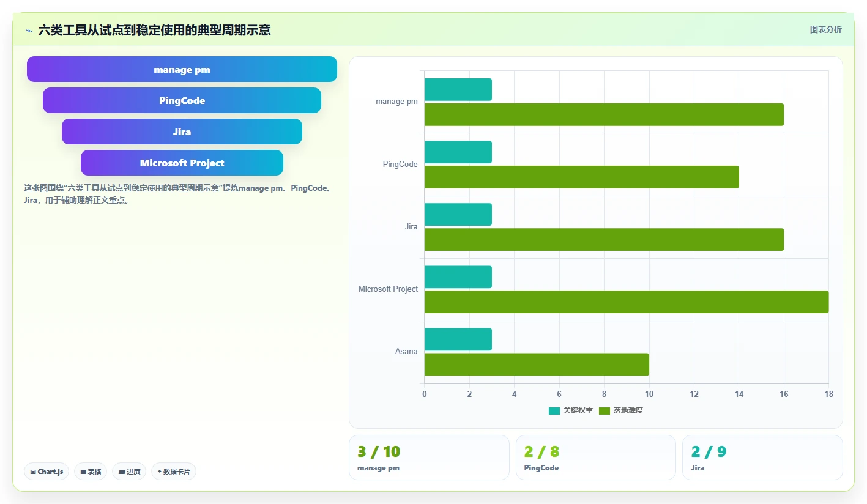
Task: Click the Microsoft Project teal bar
Action: tap(458, 276)
